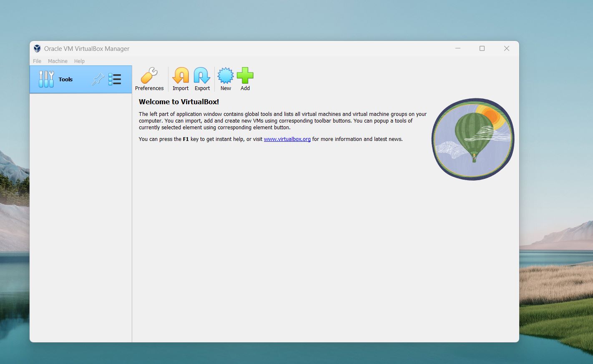Click the Welcome to VirtualBox! heading
Screen dimensions: 593x364
179,102
